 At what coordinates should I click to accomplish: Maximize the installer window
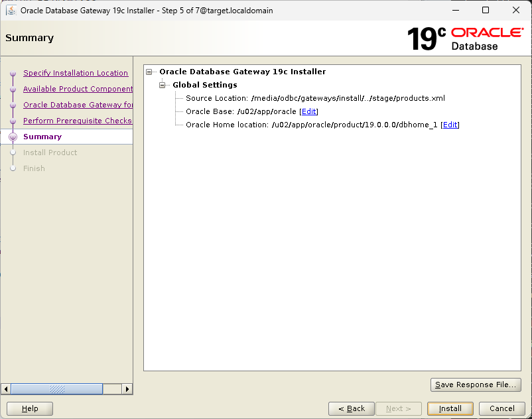[486, 10]
